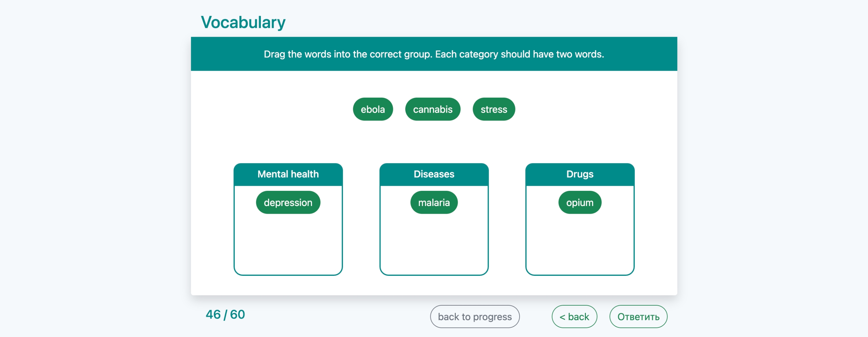Click the Vocabulary page heading
The image size is (868, 337).
pyautogui.click(x=243, y=22)
